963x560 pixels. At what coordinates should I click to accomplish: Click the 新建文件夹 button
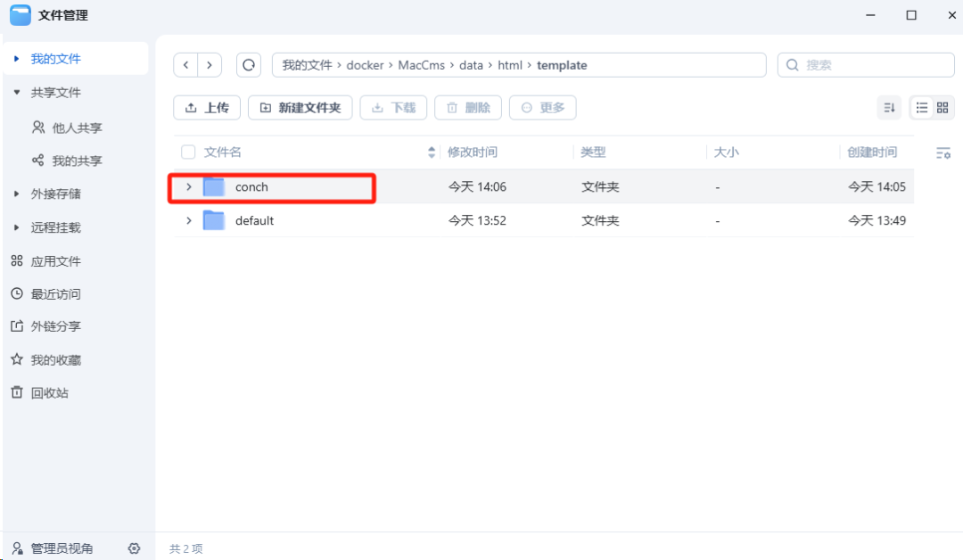pos(300,108)
